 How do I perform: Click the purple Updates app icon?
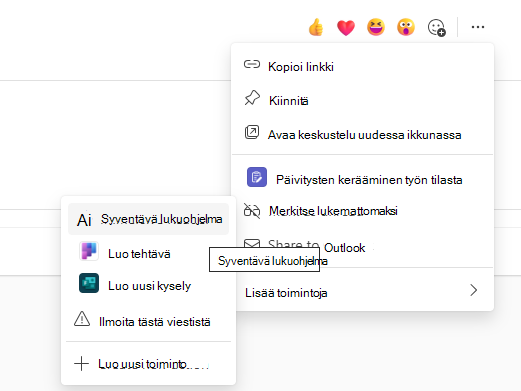pos(257,177)
